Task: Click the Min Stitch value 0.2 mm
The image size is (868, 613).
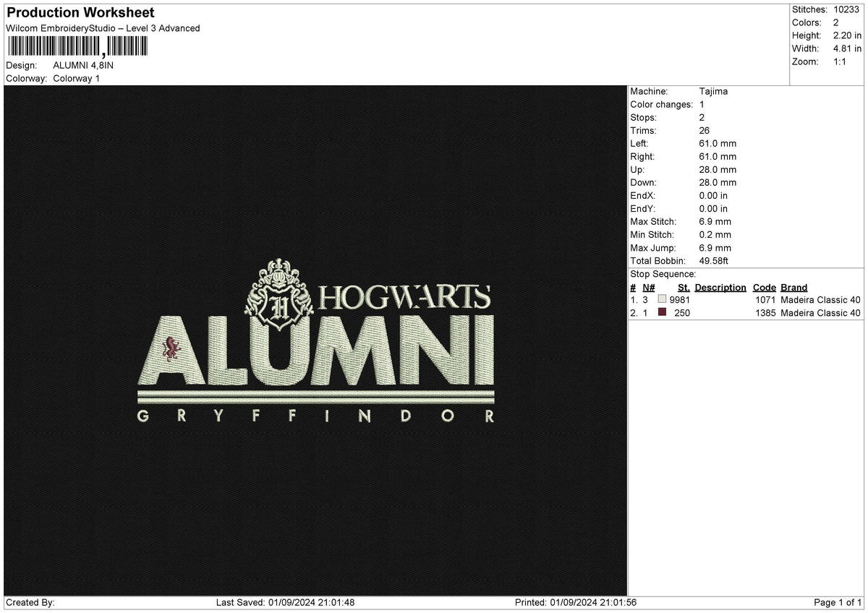Action: click(x=715, y=234)
